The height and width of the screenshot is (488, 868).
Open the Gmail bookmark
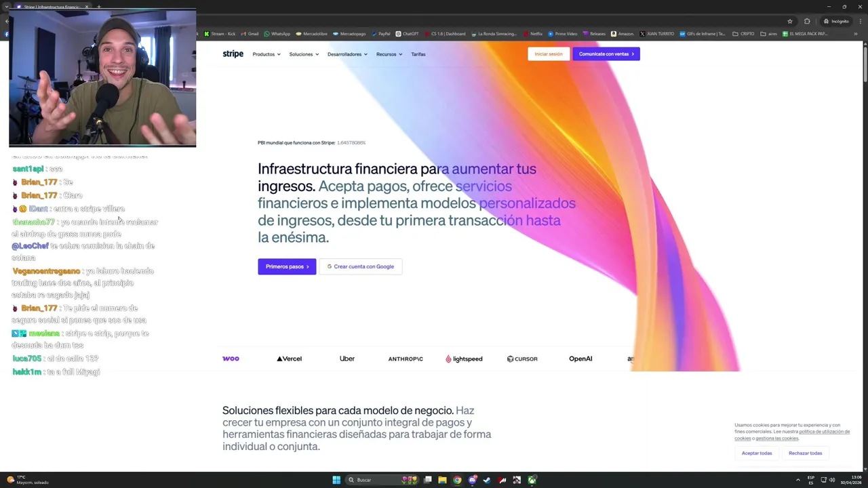pyautogui.click(x=250, y=33)
